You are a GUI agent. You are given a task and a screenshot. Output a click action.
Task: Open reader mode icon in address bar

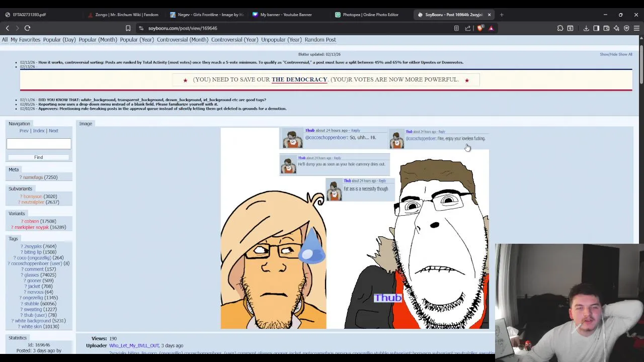456,28
